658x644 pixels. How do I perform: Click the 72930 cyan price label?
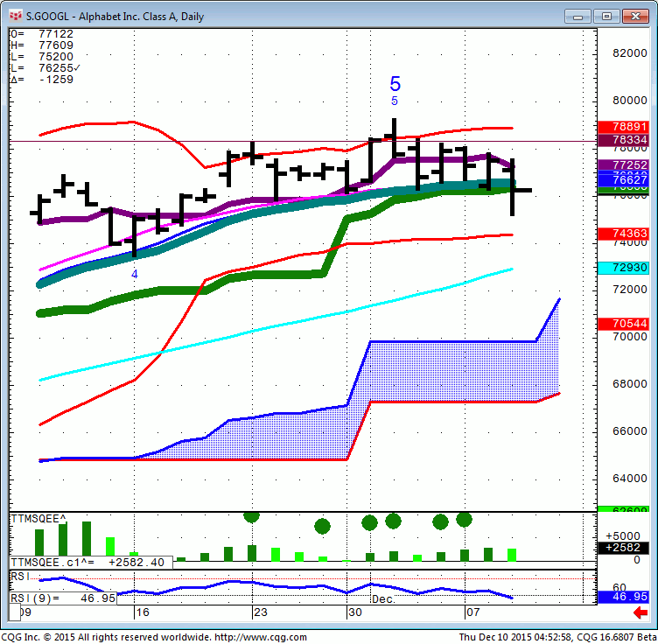click(623, 267)
